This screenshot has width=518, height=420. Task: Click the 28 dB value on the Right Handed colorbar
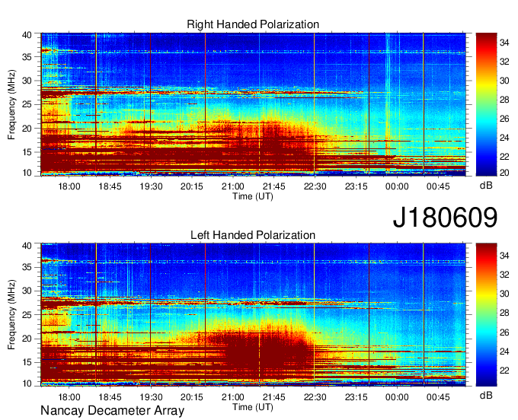pos(504,100)
